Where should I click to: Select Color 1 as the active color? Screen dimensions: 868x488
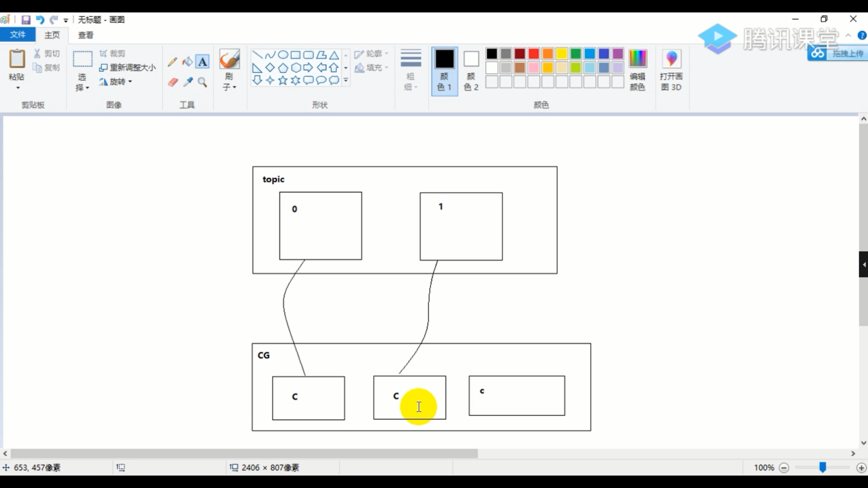click(444, 70)
